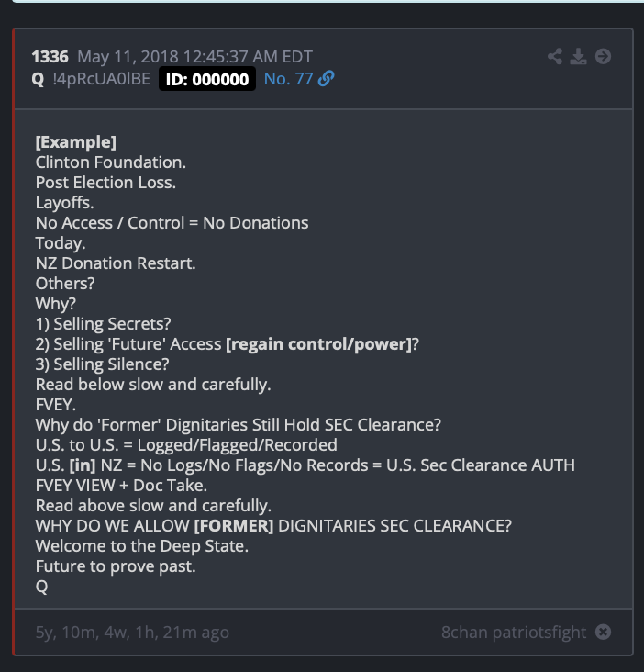Click the bold Q author name in header

coord(39,79)
